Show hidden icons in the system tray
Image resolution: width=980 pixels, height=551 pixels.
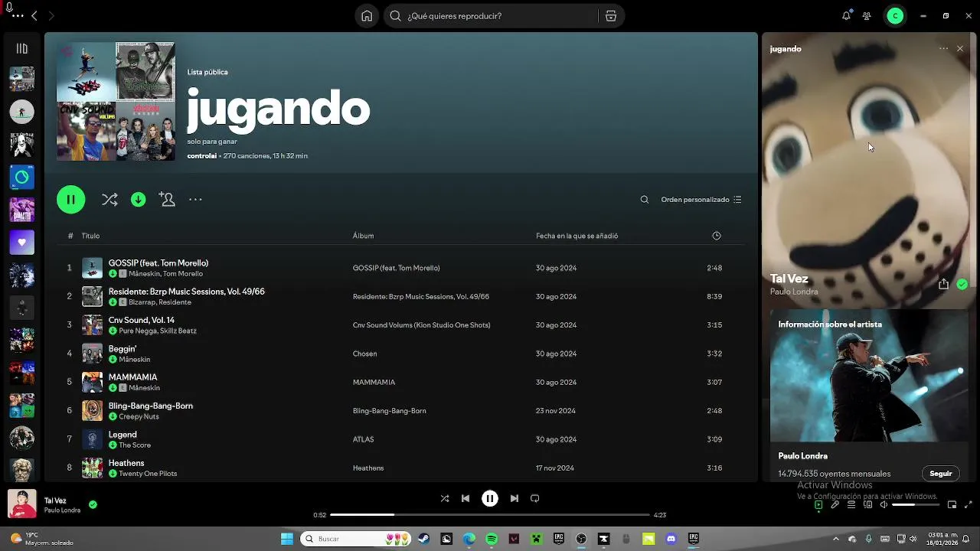click(x=836, y=539)
